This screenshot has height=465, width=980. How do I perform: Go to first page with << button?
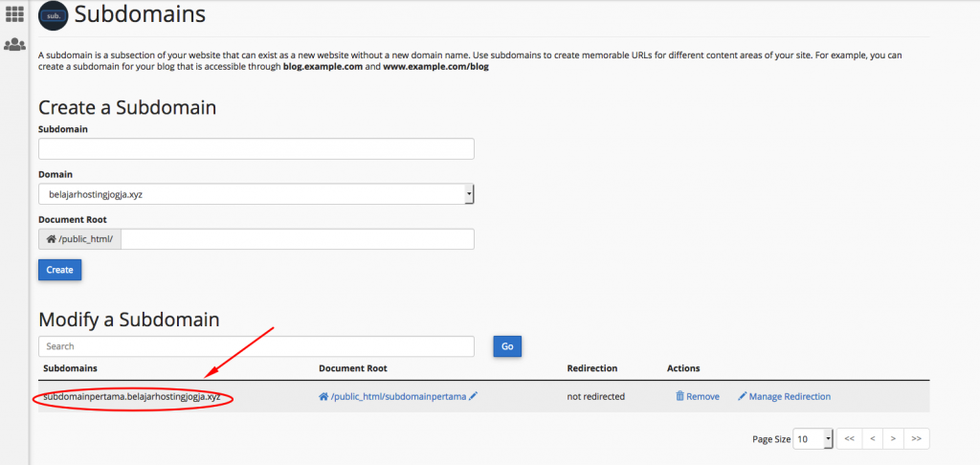(850, 439)
